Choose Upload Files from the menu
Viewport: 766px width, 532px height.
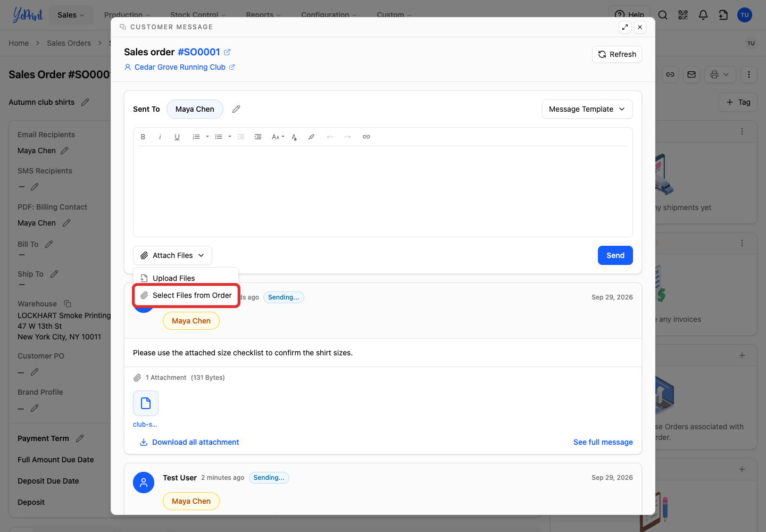pyautogui.click(x=186, y=278)
